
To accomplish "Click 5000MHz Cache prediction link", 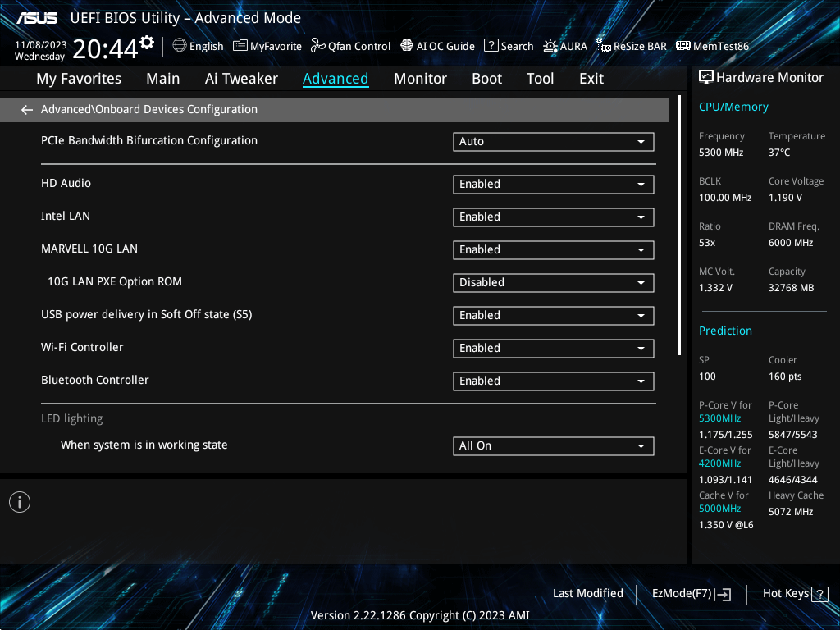I will [x=719, y=509].
